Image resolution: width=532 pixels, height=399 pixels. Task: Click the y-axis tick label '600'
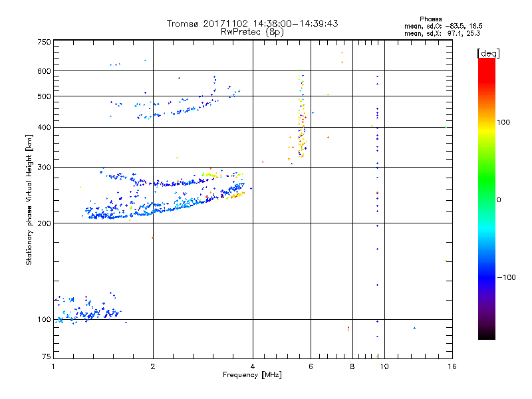pos(44,71)
